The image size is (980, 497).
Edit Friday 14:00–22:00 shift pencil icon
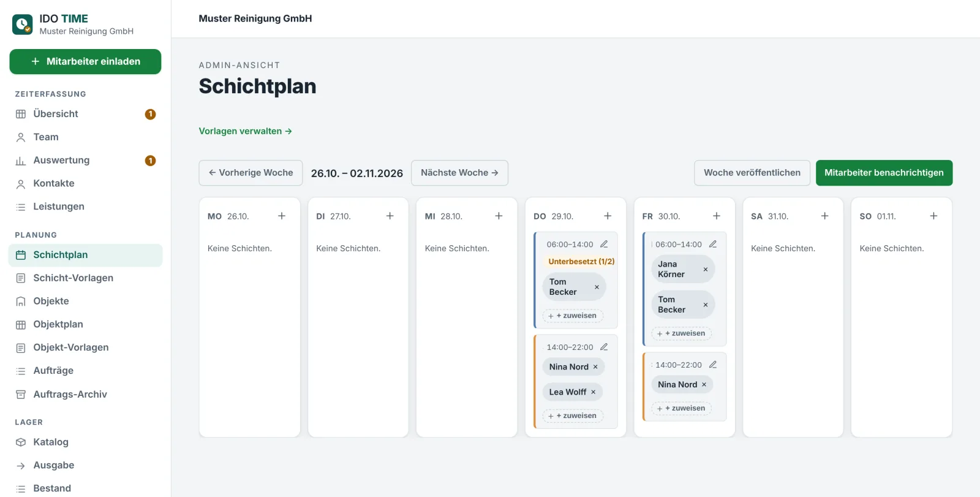(713, 365)
